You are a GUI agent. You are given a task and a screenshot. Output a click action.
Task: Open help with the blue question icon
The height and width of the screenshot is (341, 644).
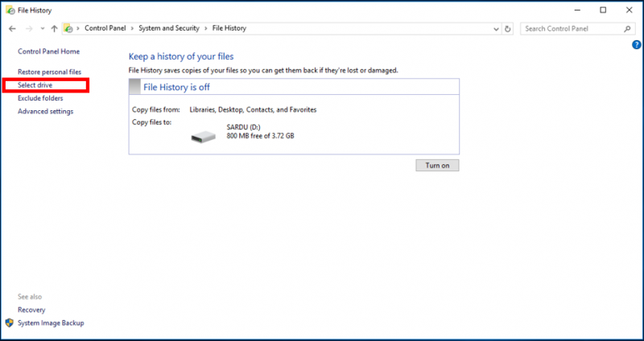pos(636,45)
